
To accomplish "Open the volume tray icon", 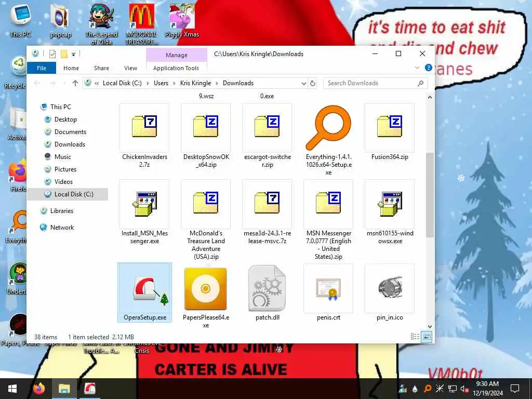I will [464, 389].
